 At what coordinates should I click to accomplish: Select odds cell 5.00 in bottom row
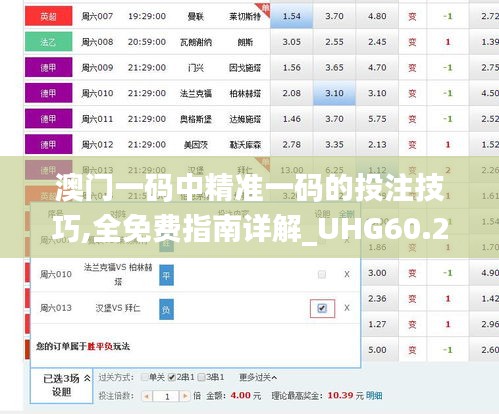[x=380, y=350]
